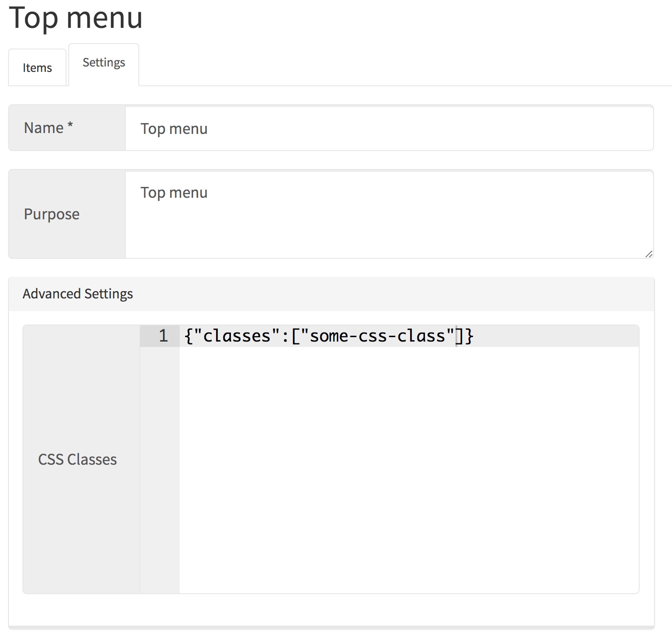Click the resize handle of the Purpose textarea
The width and height of the screenshot is (672, 631).
[649, 254]
